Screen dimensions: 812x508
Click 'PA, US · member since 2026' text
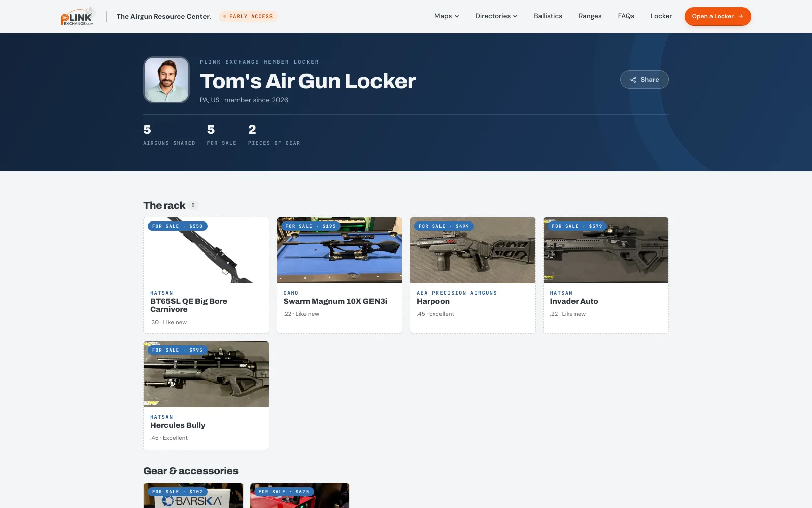click(x=244, y=100)
